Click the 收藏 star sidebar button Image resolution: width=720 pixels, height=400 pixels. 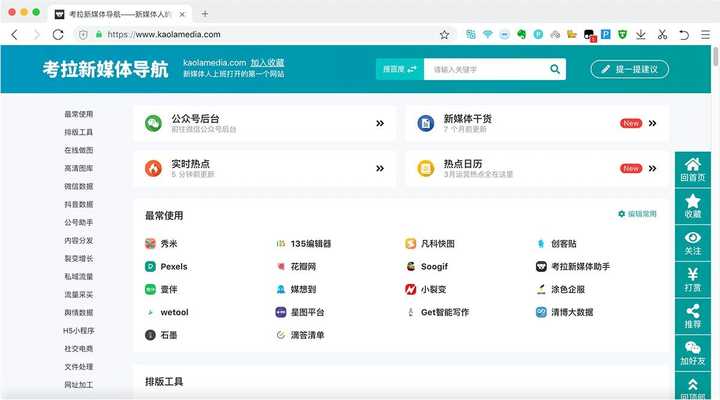click(692, 206)
